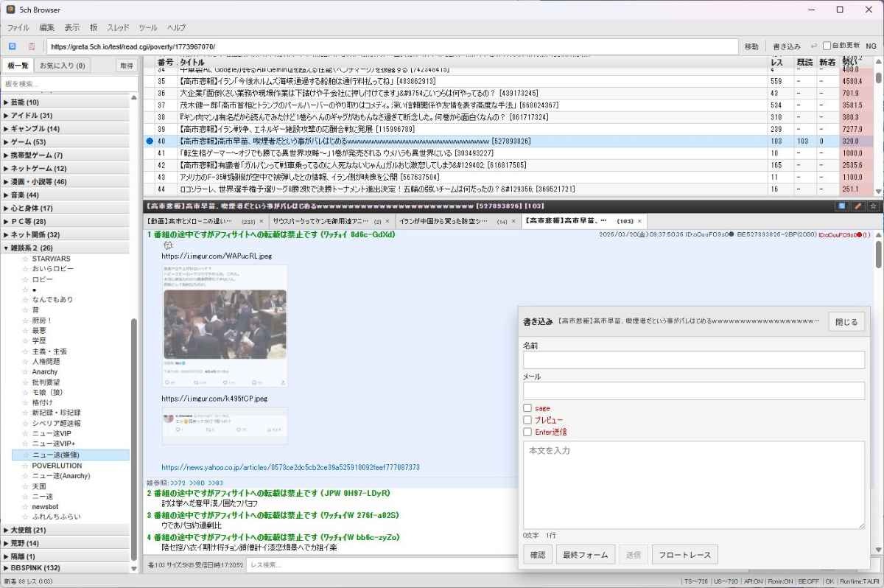Tick the Enter送信 checkbox
The image size is (884, 588).
pyautogui.click(x=527, y=432)
